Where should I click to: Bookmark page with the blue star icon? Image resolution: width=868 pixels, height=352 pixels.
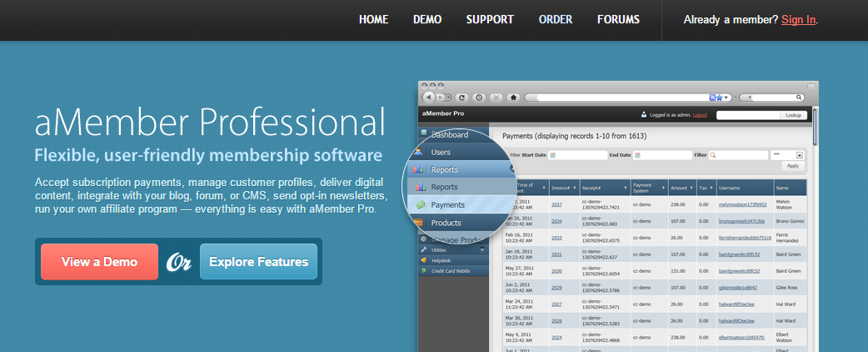click(x=720, y=98)
